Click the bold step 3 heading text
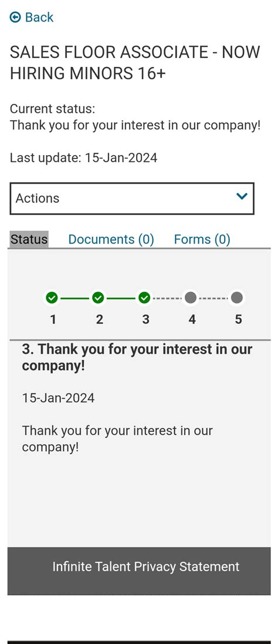Image resolution: width=278 pixels, height=644 pixels. coord(137,358)
